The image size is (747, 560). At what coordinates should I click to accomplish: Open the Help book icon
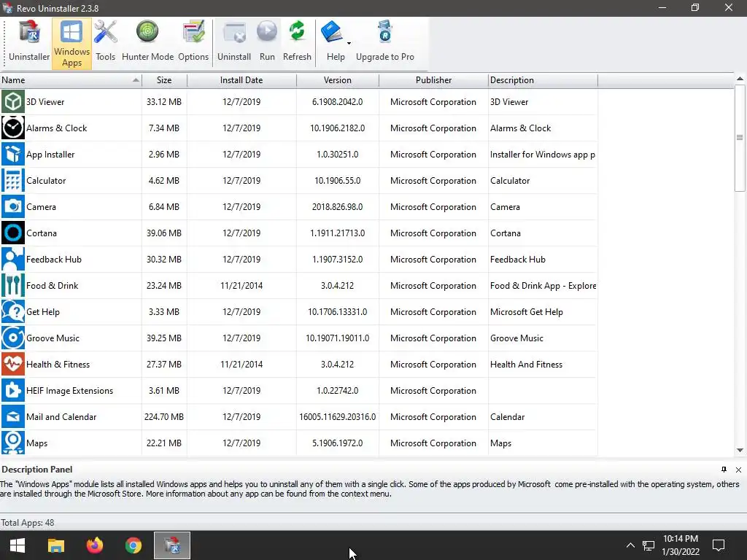(x=332, y=34)
